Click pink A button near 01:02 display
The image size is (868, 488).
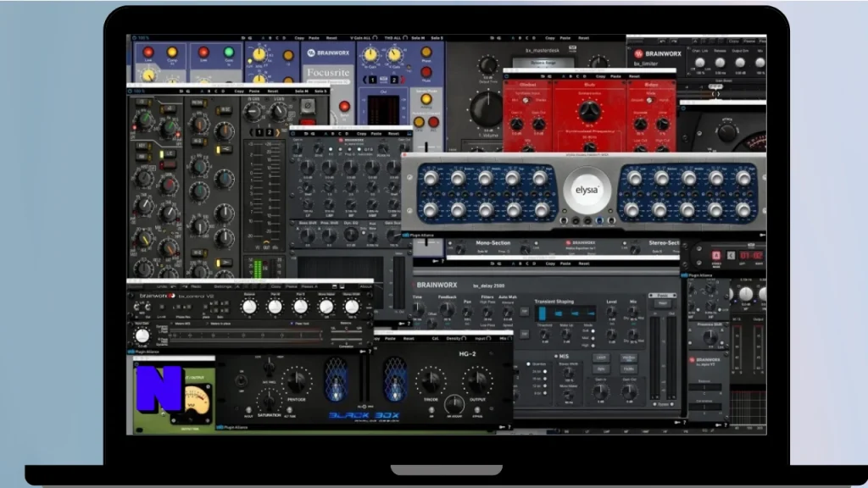(x=716, y=256)
